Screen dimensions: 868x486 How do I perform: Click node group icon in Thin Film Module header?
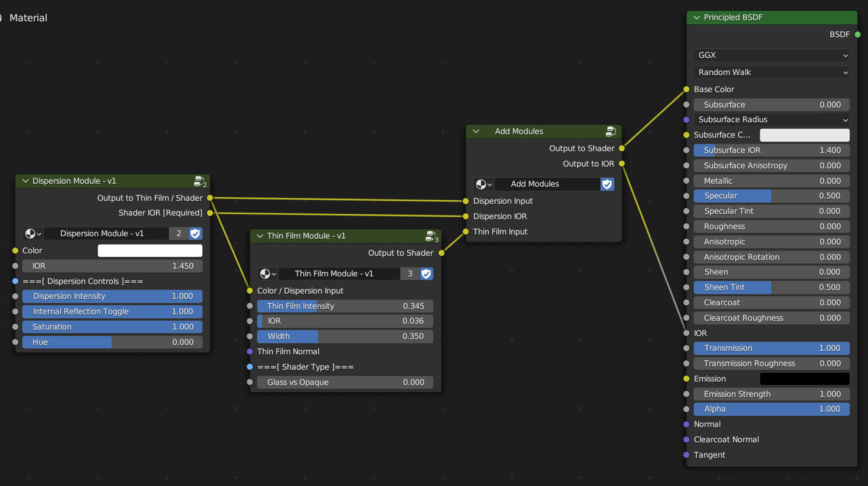(431, 236)
